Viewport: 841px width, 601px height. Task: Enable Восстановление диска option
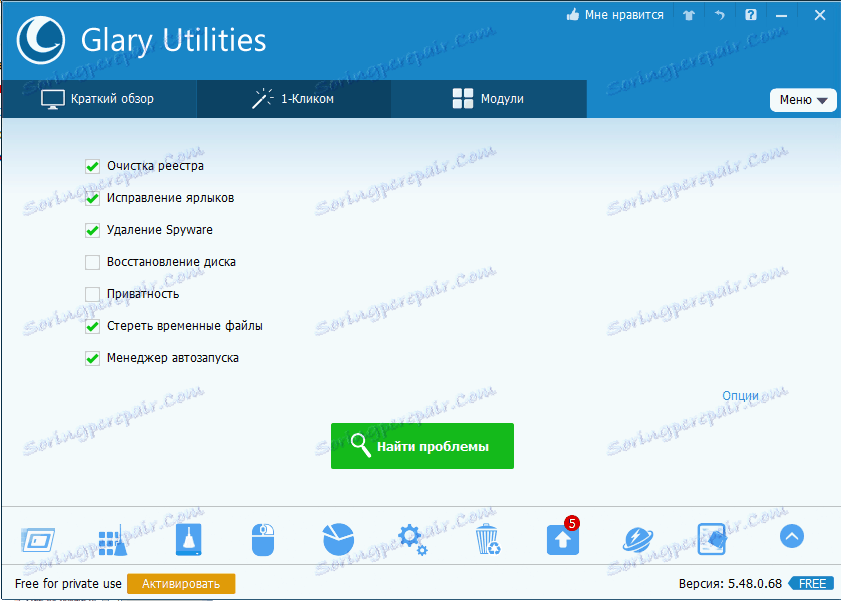point(92,262)
